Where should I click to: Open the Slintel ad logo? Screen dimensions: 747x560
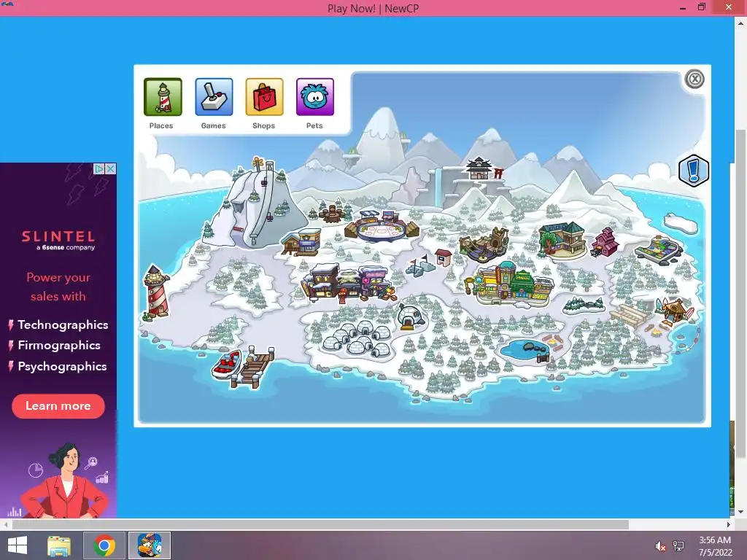tap(58, 239)
